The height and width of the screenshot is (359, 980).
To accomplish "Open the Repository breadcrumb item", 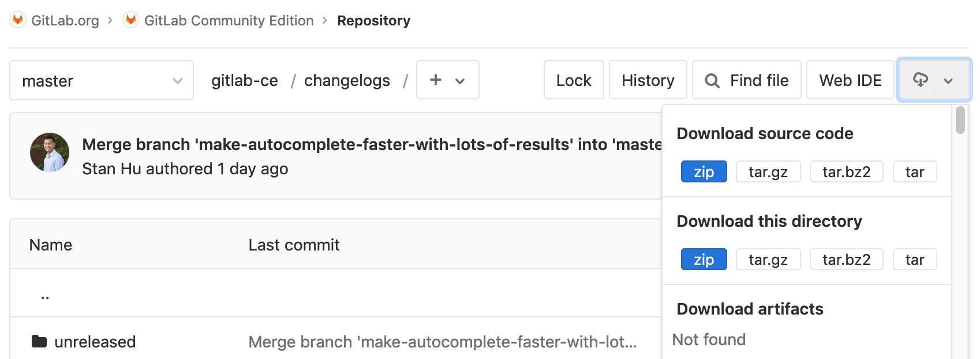I will tap(374, 20).
